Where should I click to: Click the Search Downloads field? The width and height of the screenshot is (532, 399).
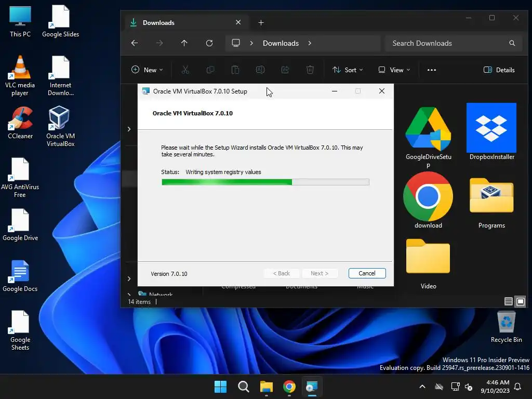(453, 43)
